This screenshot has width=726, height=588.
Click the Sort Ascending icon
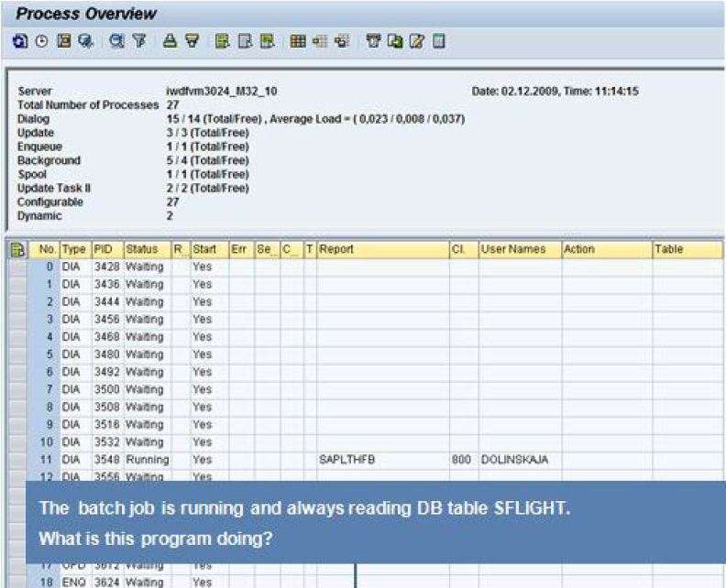170,41
